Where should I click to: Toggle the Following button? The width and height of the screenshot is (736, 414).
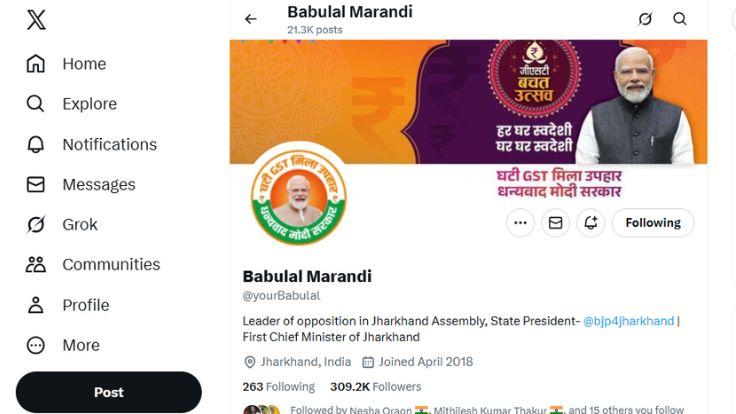(653, 223)
